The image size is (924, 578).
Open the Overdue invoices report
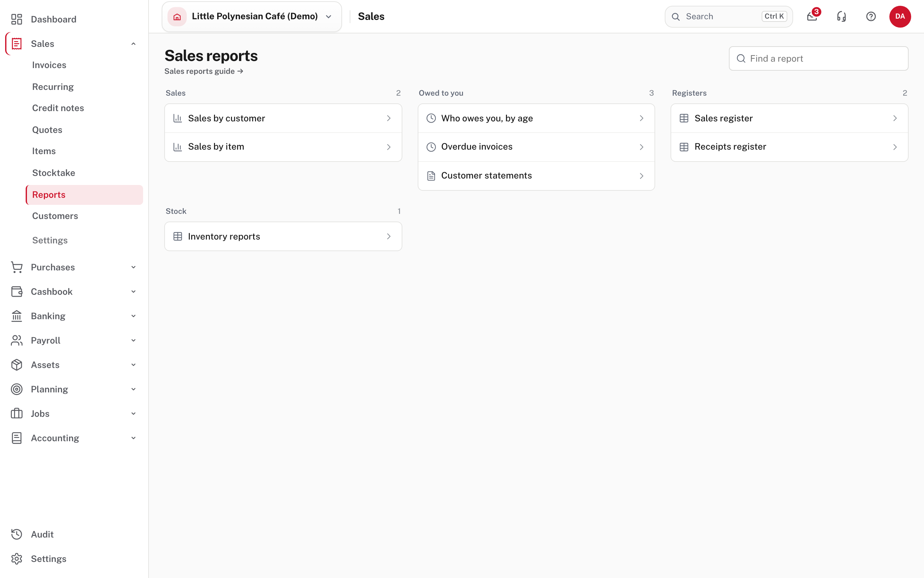click(x=536, y=147)
